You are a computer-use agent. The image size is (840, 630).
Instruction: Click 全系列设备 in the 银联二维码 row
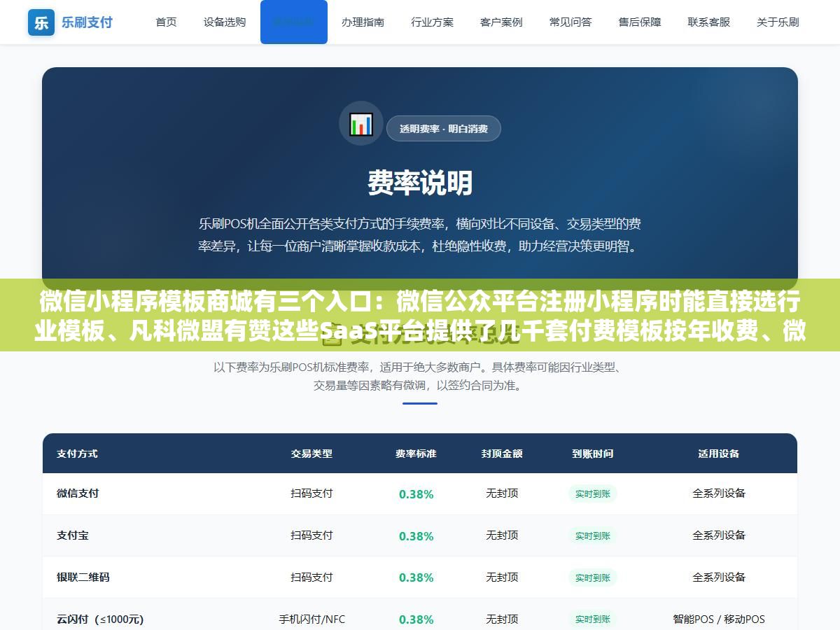719,577
